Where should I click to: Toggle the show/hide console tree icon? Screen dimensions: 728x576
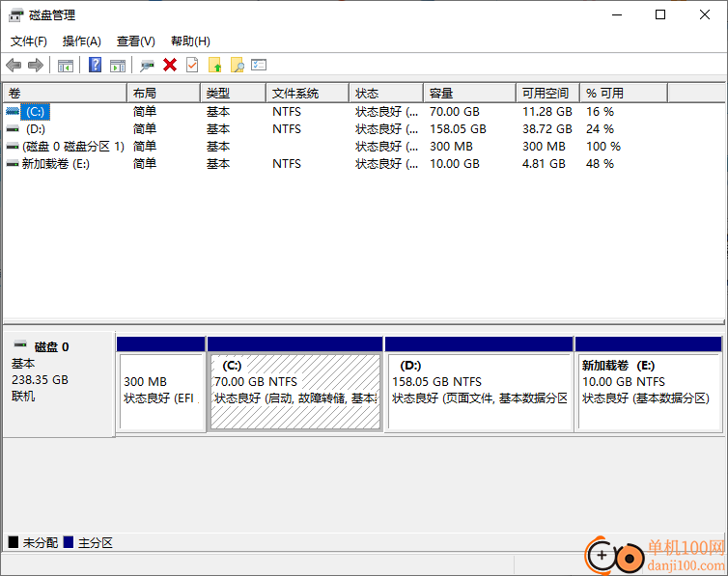66,66
